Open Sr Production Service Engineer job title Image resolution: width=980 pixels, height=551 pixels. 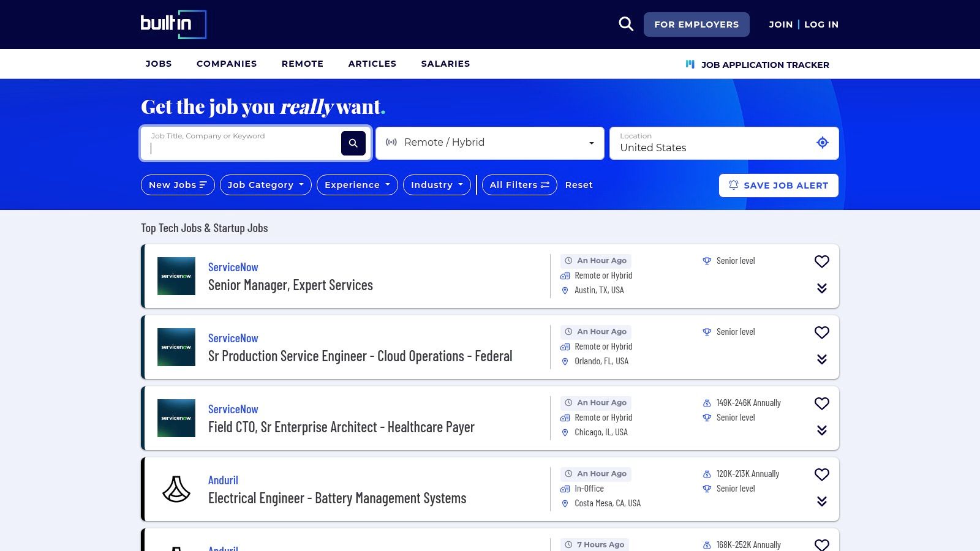(360, 356)
